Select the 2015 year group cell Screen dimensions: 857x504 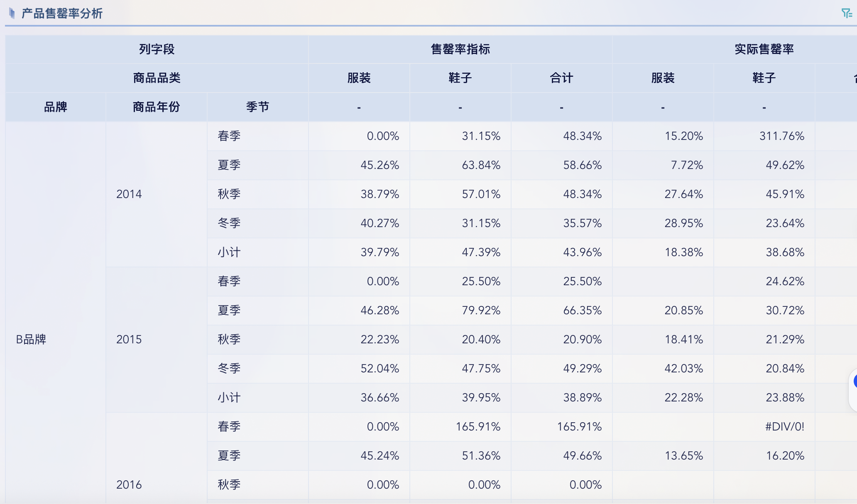129,339
